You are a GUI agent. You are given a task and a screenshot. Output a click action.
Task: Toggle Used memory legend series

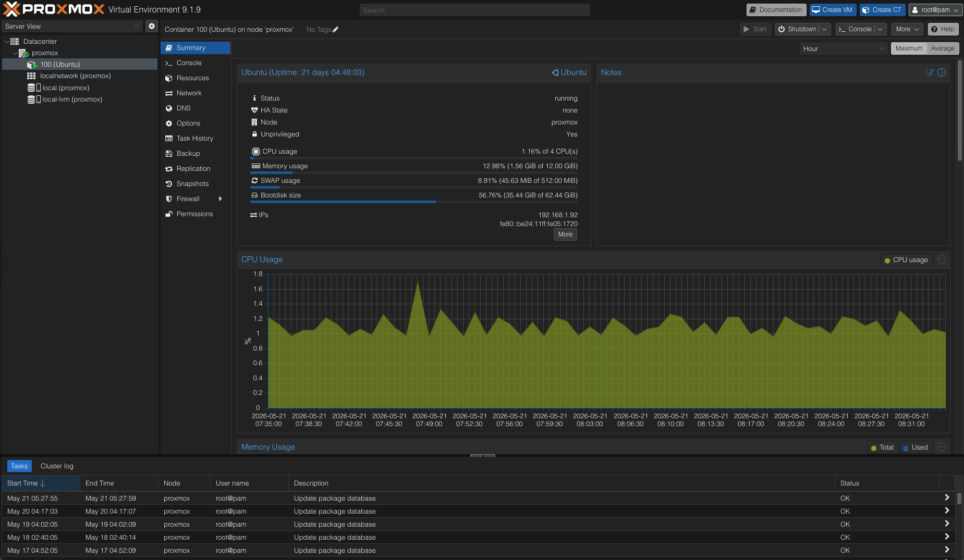click(916, 447)
